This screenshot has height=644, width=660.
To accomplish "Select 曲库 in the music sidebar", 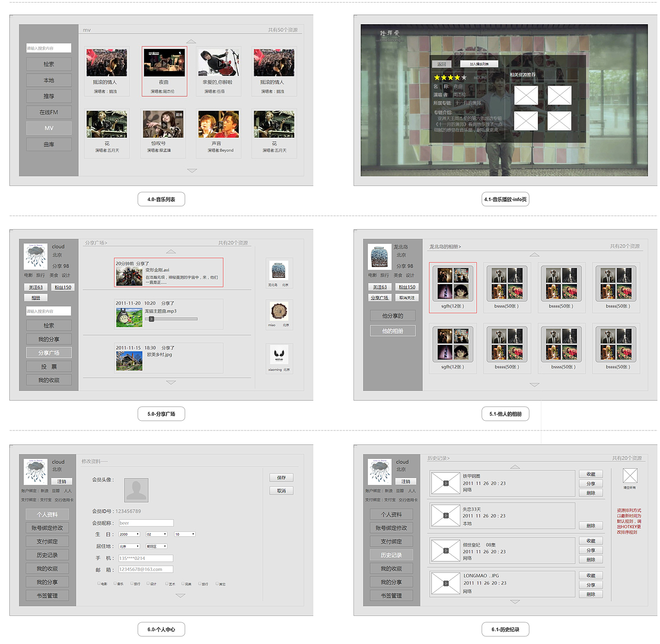I will click(x=49, y=144).
